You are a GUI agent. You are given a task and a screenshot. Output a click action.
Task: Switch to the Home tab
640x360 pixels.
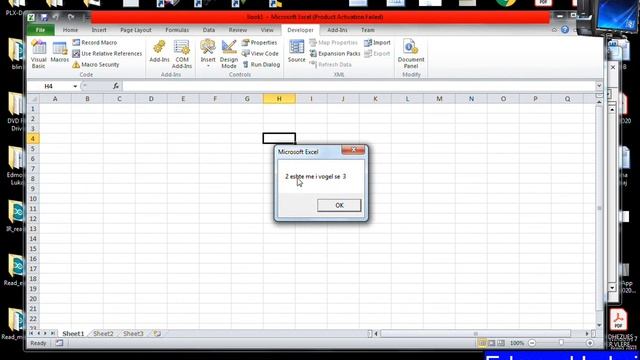tap(70, 30)
